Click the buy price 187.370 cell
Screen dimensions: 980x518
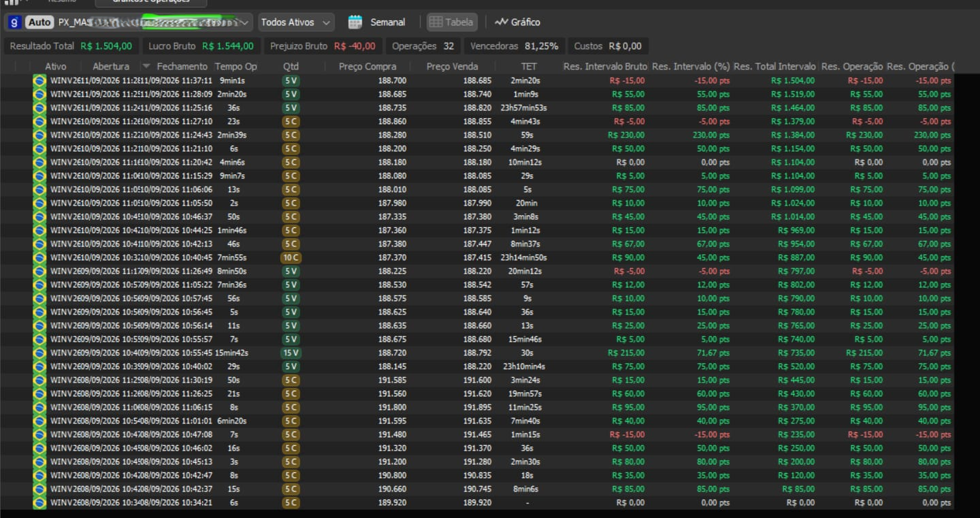click(x=392, y=257)
